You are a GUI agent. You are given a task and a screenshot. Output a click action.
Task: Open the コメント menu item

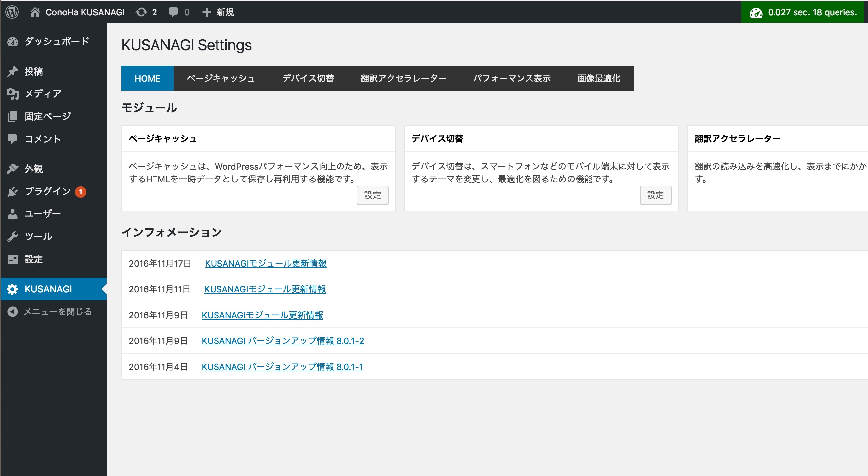54,139
